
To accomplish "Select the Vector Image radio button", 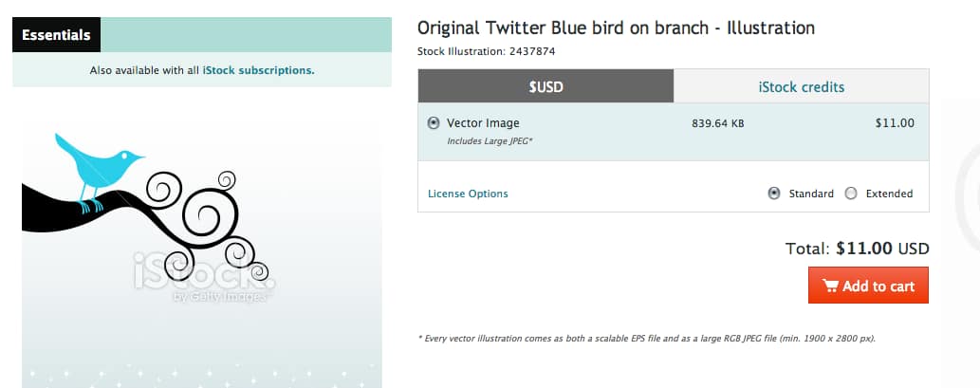I will click(434, 122).
